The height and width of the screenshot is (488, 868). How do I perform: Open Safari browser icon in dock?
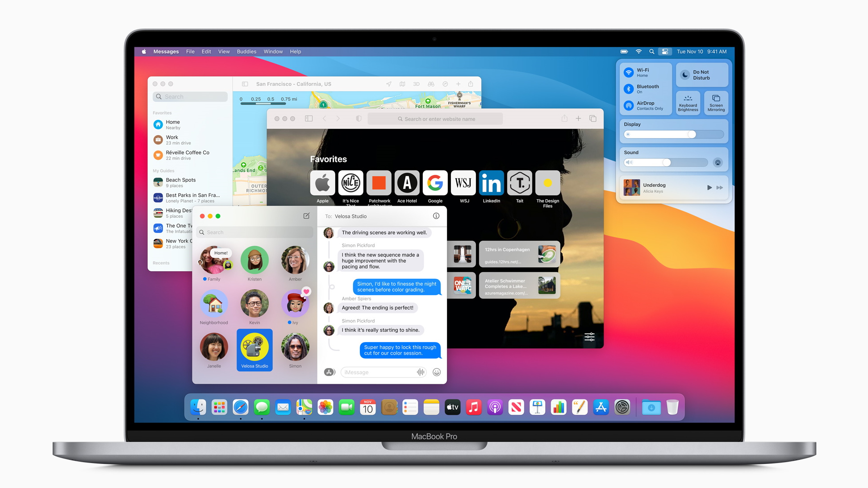pos(240,408)
